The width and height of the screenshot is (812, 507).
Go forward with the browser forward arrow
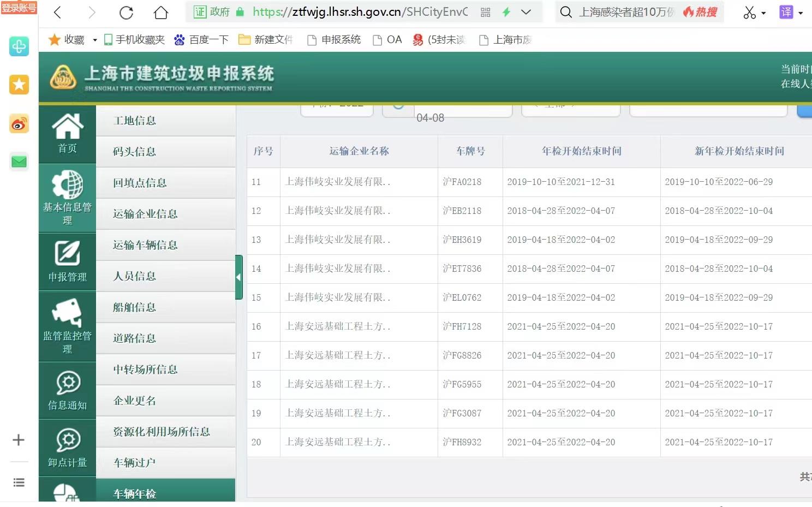92,13
